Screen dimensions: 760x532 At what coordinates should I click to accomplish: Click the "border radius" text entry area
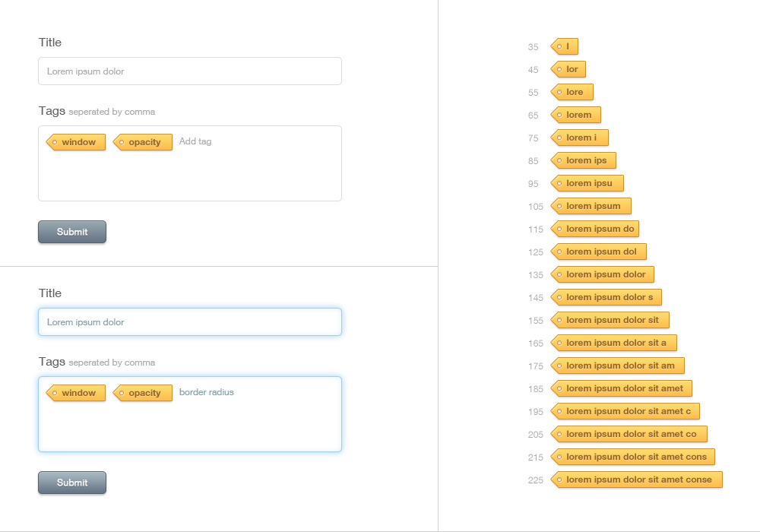click(x=207, y=392)
